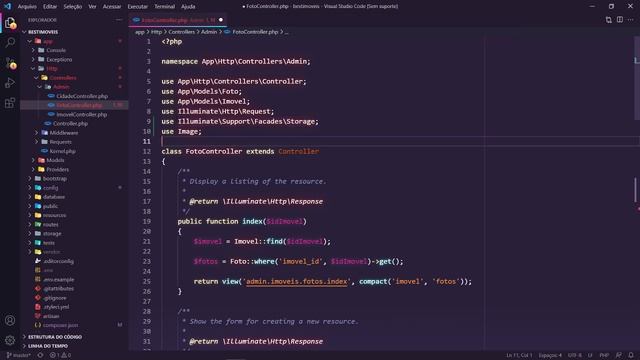640x360 pixels.
Task: Open the Ajuda menu
Action: pyautogui.click(x=188, y=7)
